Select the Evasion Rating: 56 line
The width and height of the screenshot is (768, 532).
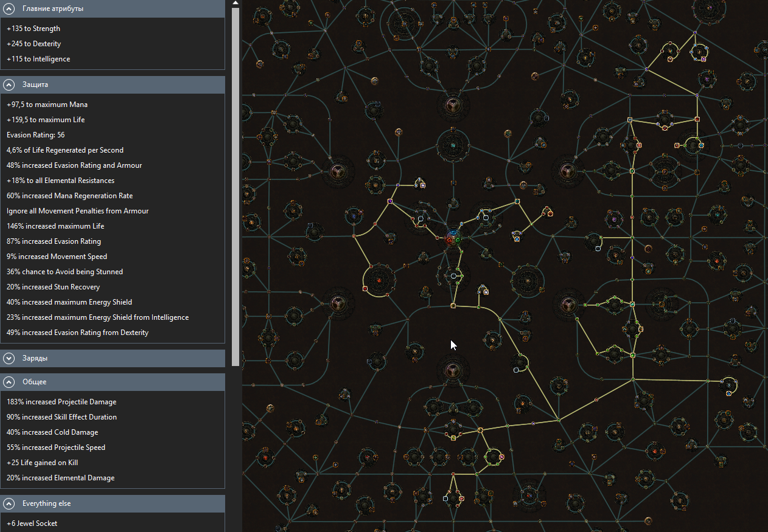click(36, 135)
